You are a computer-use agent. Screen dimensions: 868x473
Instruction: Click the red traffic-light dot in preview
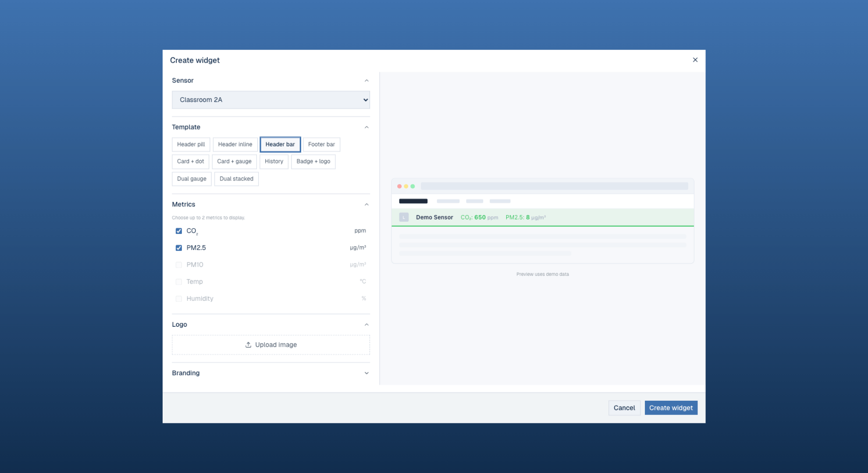coord(399,186)
